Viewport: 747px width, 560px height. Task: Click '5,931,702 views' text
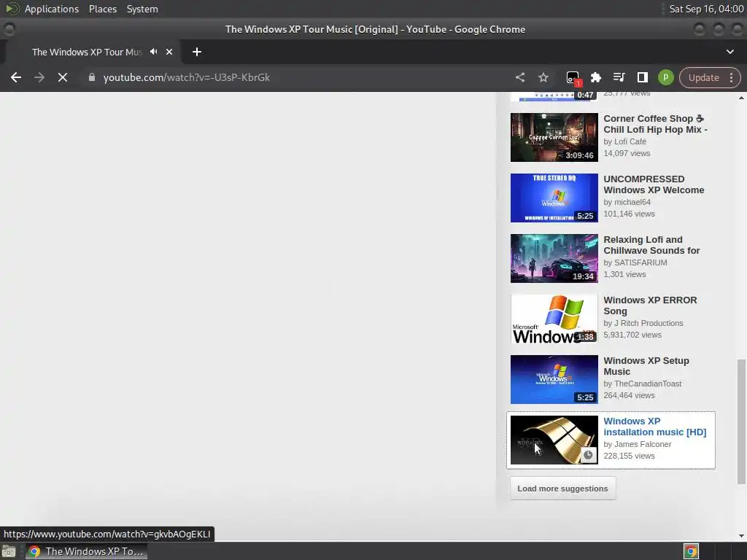coord(632,335)
